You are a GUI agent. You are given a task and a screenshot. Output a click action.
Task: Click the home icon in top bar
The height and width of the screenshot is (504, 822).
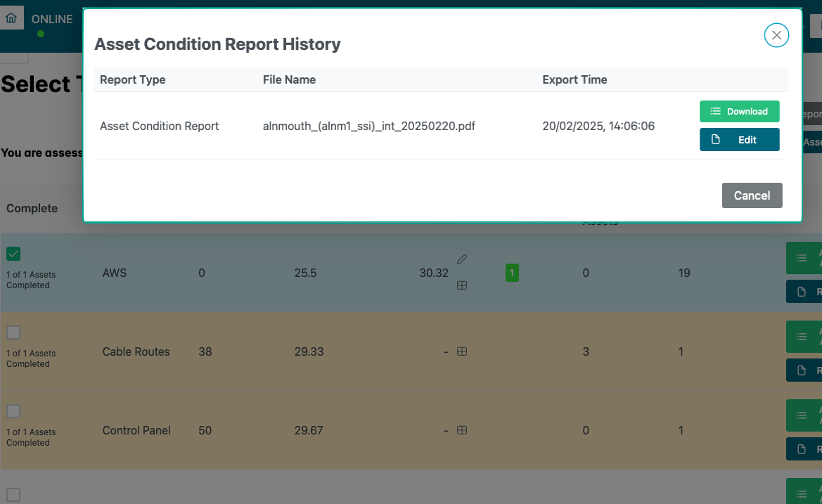coord(11,18)
